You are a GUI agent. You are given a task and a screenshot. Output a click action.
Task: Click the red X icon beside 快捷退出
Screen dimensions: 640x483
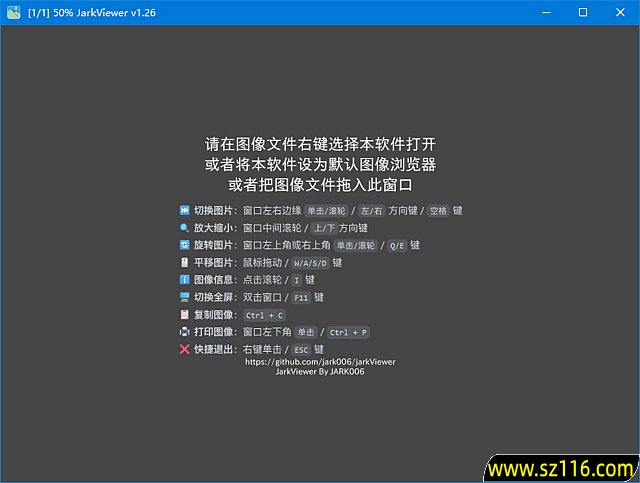coord(184,349)
